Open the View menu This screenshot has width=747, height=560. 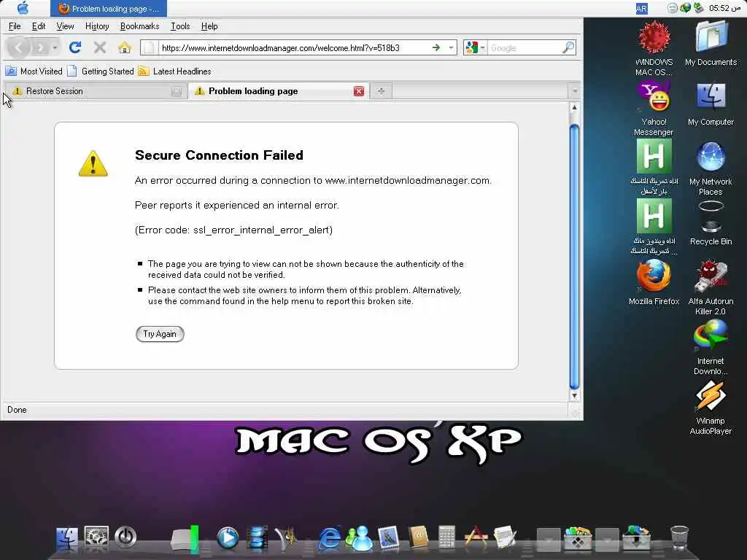(65, 26)
